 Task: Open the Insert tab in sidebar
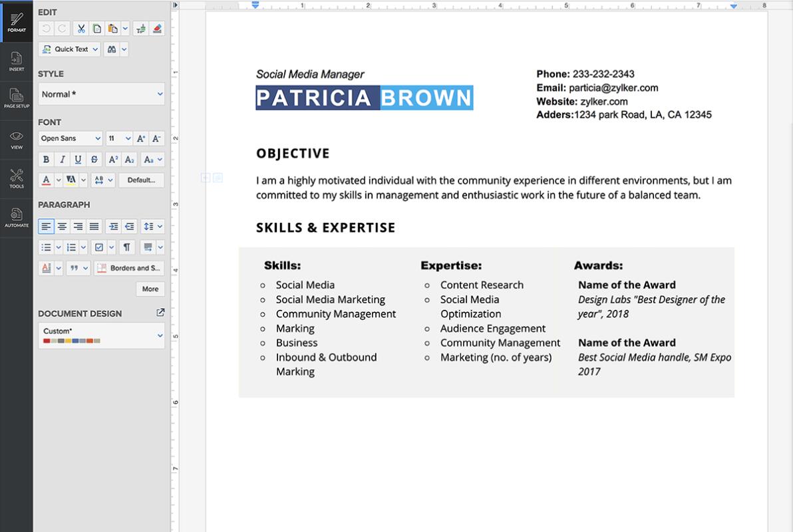point(17,61)
